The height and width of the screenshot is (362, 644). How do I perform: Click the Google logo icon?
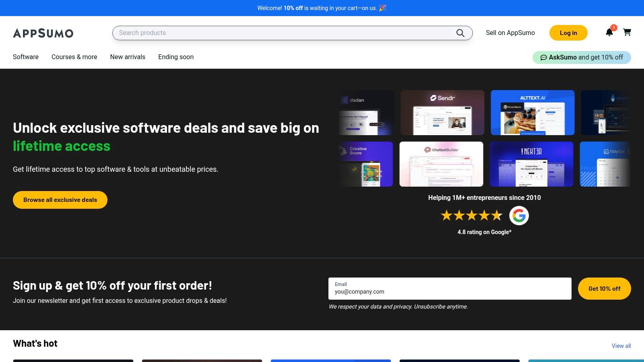(x=519, y=216)
